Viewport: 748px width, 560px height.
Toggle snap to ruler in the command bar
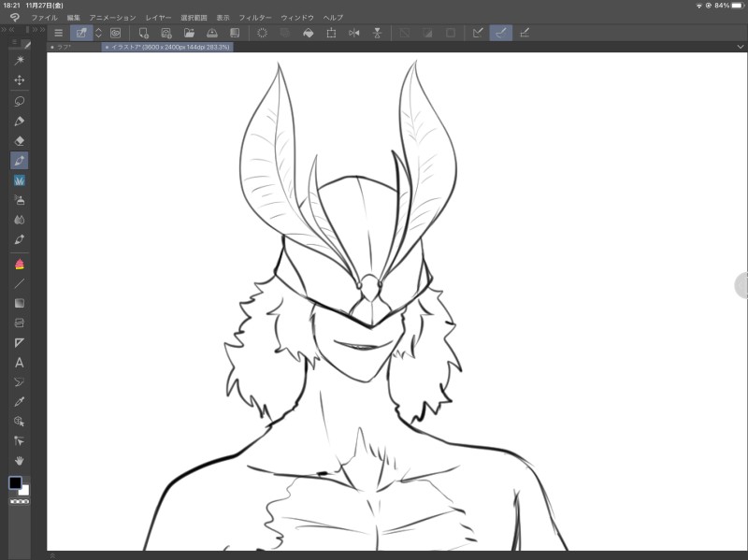click(478, 33)
